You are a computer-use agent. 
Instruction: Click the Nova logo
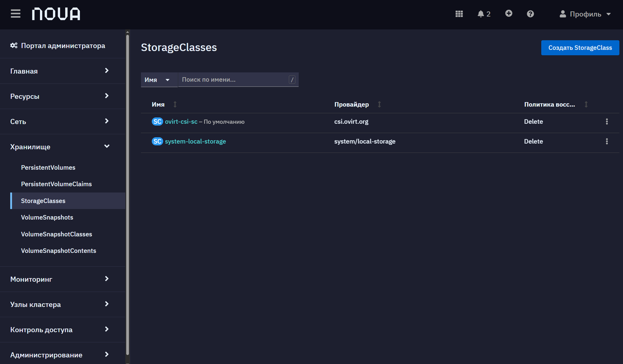[x=56, y=14]
